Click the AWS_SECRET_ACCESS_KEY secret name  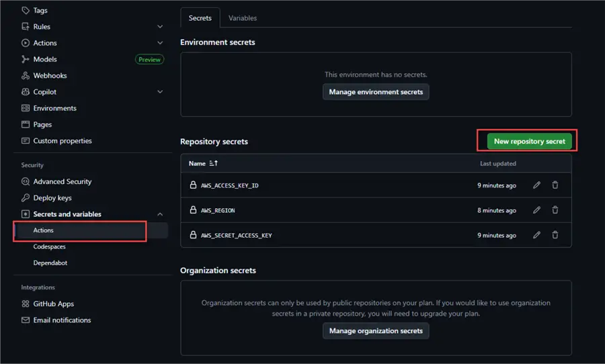click(x=236, y=235)
